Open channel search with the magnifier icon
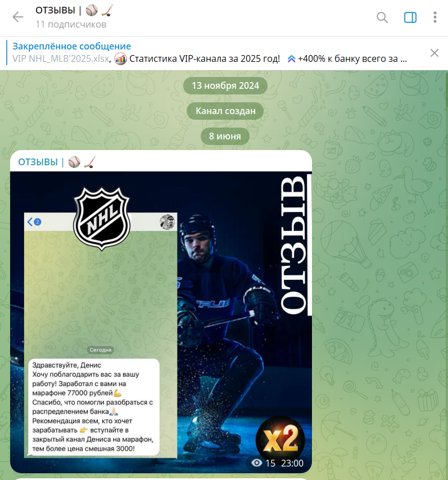 [382, 17]
